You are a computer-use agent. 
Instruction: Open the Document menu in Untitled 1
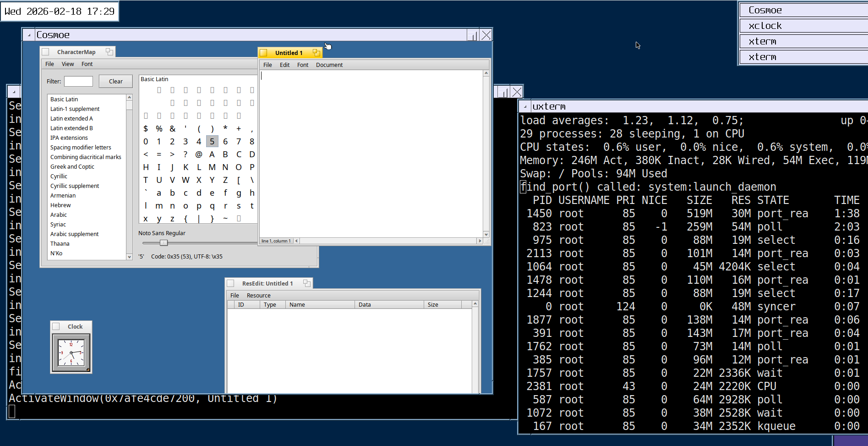329,65
